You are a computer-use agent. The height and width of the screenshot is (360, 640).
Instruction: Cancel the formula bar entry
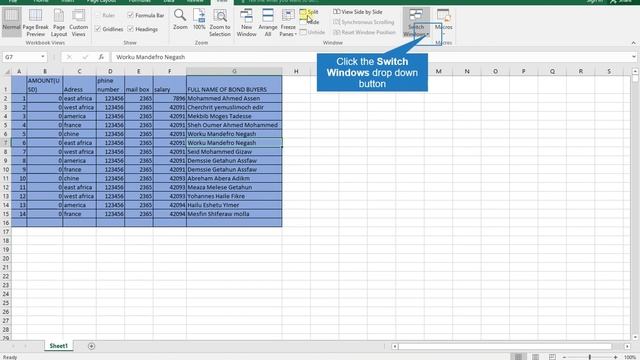coord(69,57)
